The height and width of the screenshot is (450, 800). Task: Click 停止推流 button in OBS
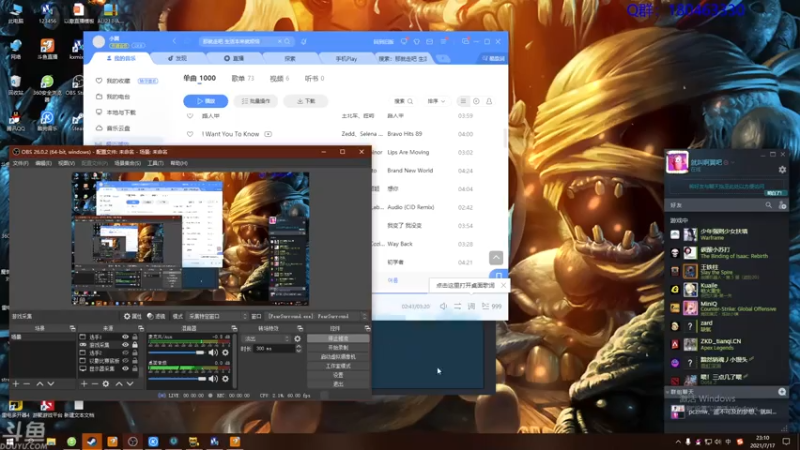tap(338, 339)
